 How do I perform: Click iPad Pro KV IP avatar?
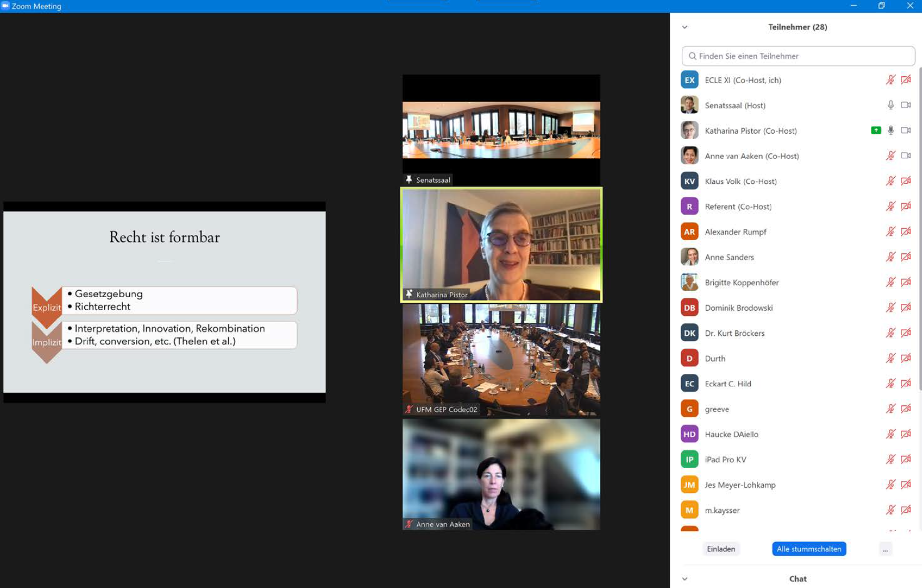pos(689,459)
